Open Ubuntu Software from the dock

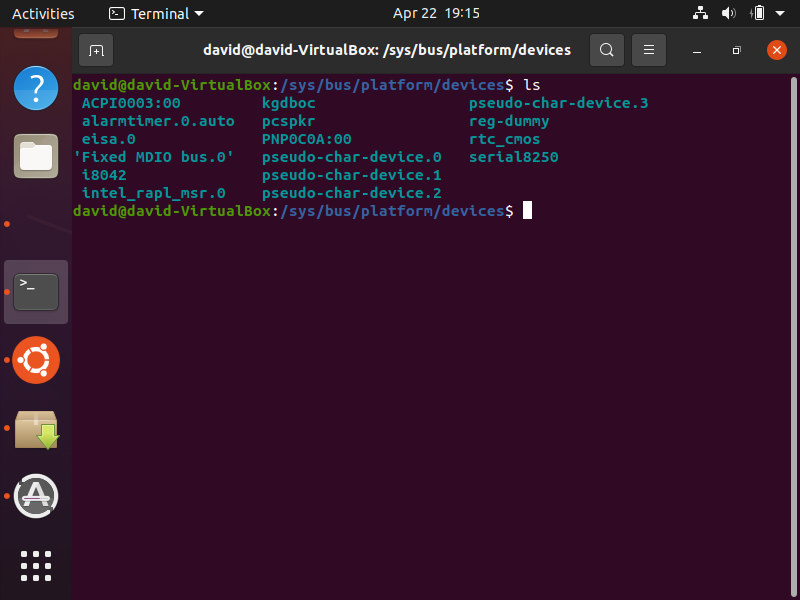[x=35, y=360]
